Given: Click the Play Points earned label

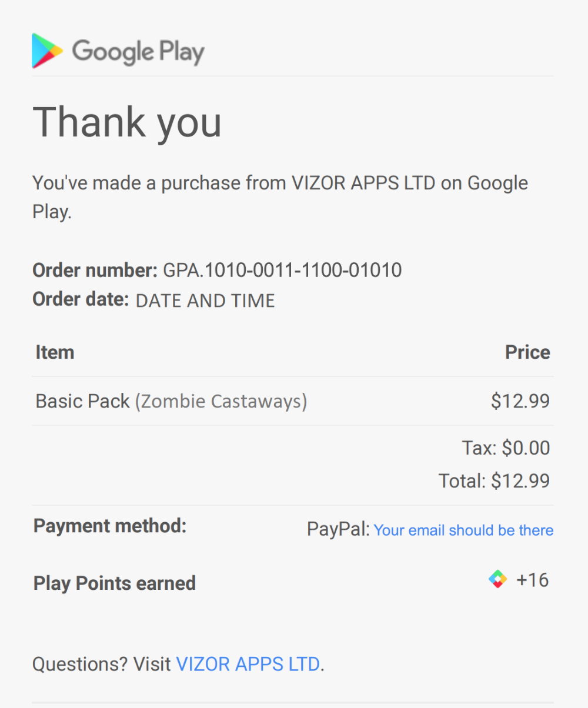Looking at the screenshot, I should (115, 583).
